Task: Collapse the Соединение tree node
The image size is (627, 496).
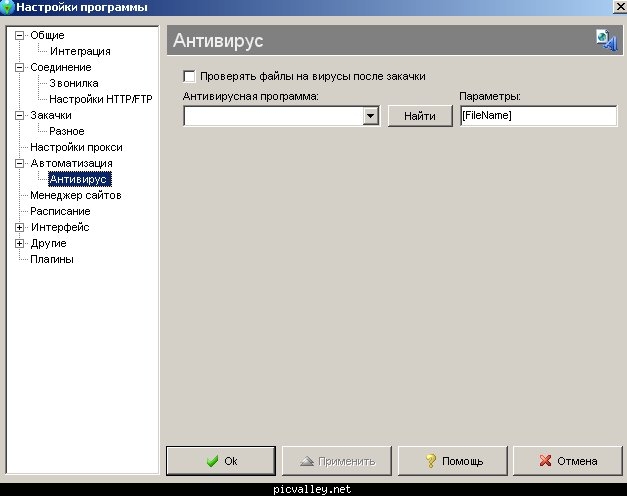Action: pyautogui.click(x=19, y=67)
